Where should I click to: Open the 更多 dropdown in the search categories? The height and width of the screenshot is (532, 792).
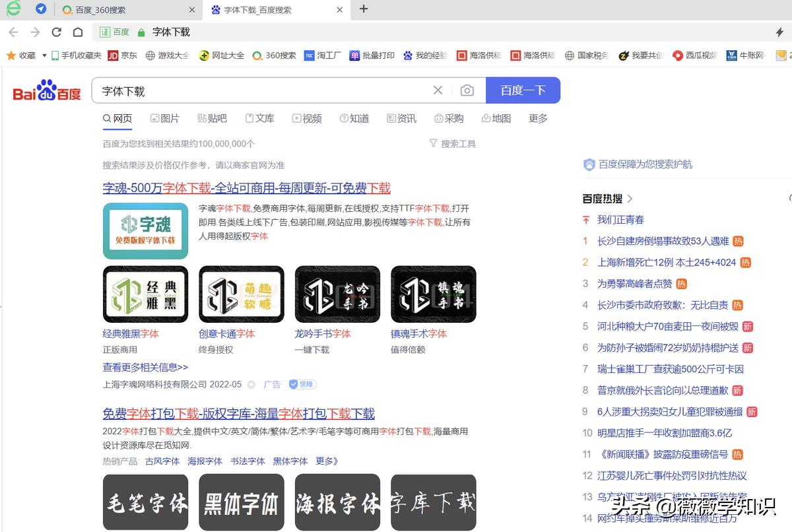537,118
